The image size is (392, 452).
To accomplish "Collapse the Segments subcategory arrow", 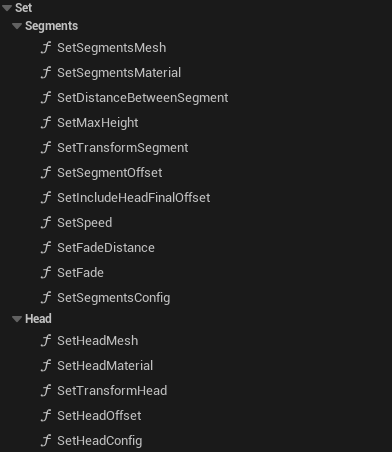I will click(17, 26).
